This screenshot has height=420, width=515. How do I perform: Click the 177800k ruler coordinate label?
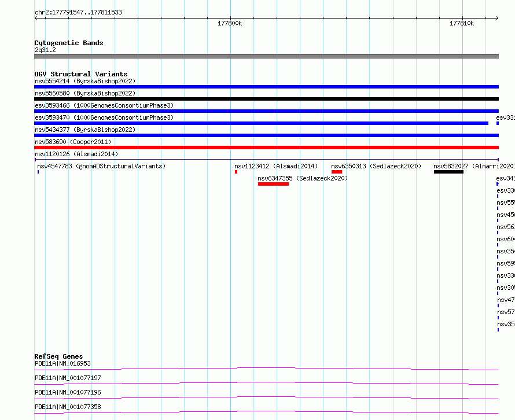click(230, 23)
